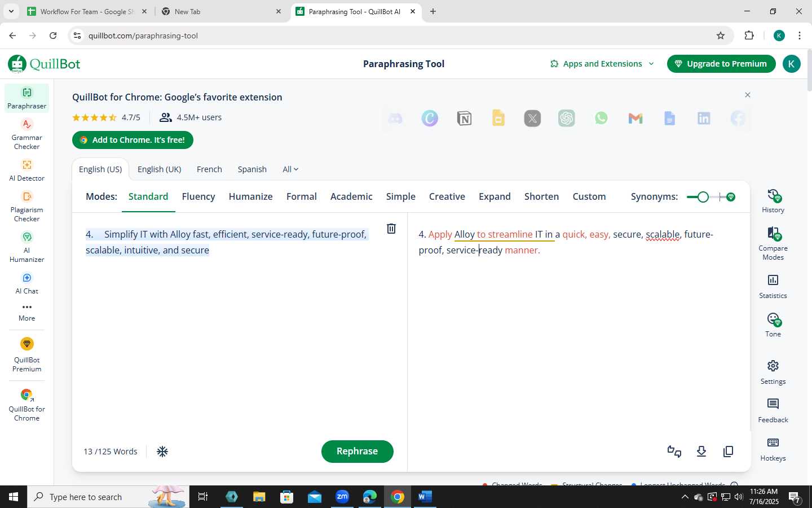Click the address bar URL

pyautogui.click(x=143, y=36)
